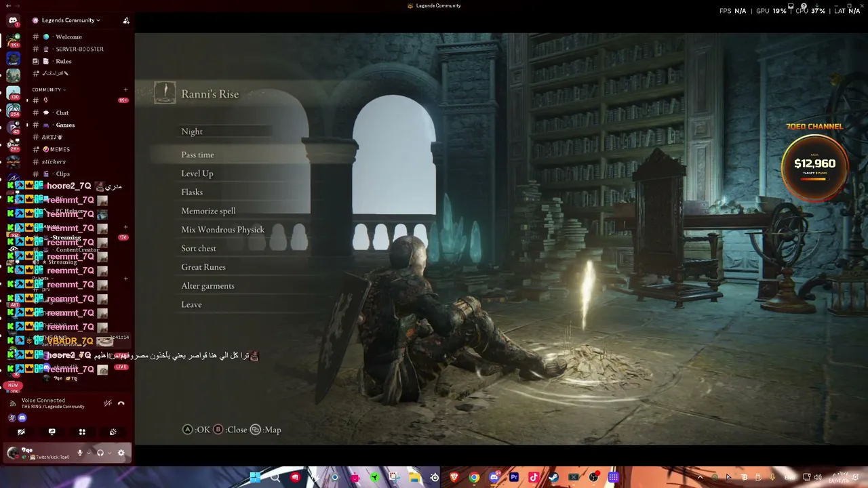The image size is (868, 488).
Task: Click the Map button prompt
Action: click(265, 430)
